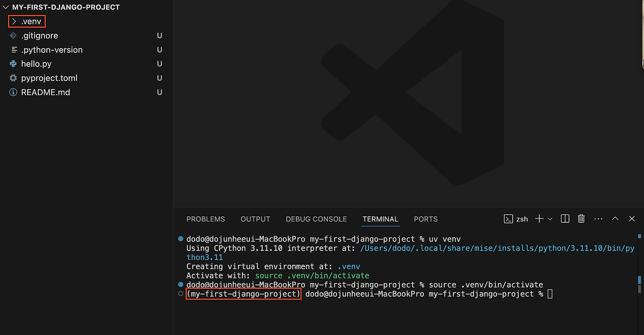Click the U badge for pyproject.toml
The image size is (644, 335).
pos(159,78)
